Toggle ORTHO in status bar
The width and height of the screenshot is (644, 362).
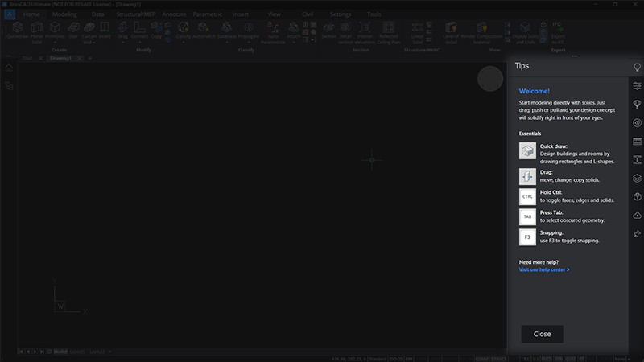(450, 359)
